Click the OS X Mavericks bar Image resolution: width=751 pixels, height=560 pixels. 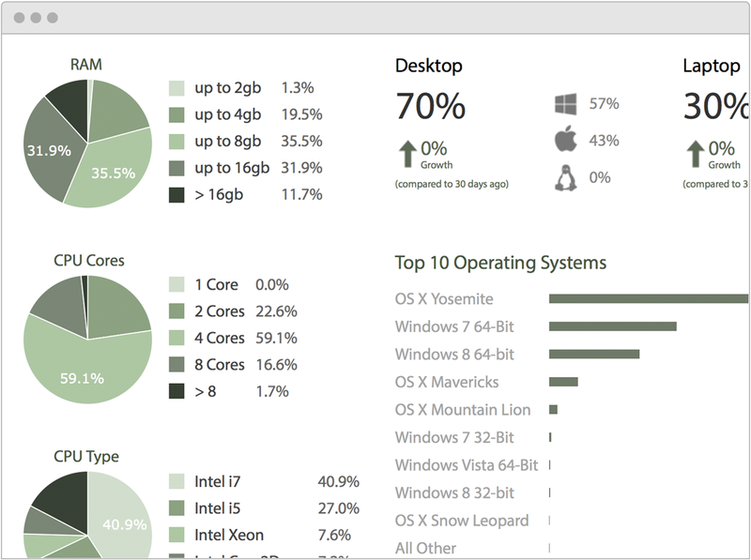pyautogui.click(x=563, y=382)
